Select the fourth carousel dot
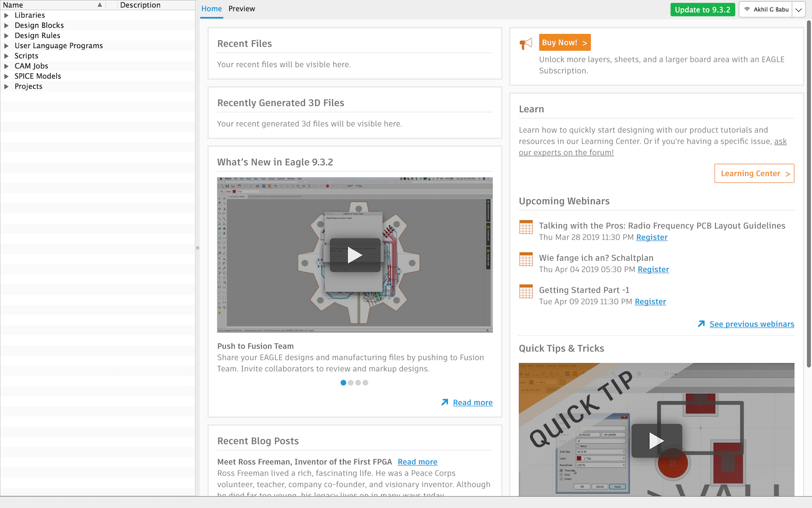Screen dimensions: 812x508 pos(366,383)
